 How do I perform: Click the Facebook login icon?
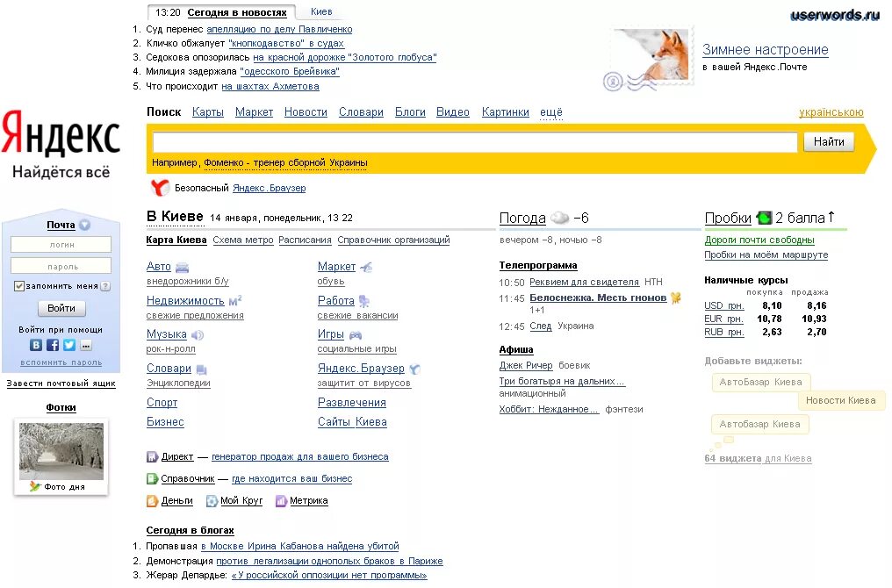(53, 345)
